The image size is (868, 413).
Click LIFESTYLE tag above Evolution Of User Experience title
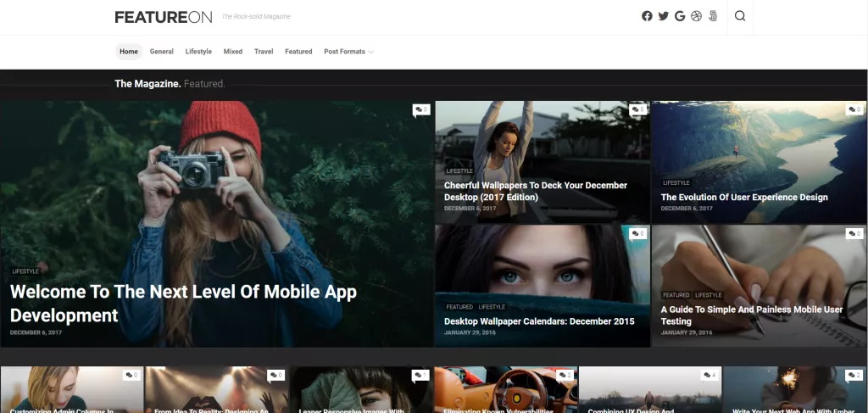point(676,182)
